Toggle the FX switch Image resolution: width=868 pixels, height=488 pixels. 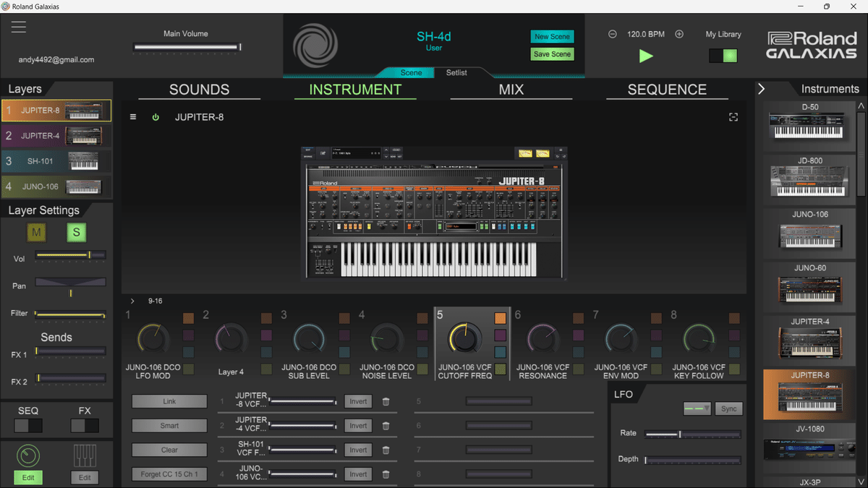click(x=85, y=426)
